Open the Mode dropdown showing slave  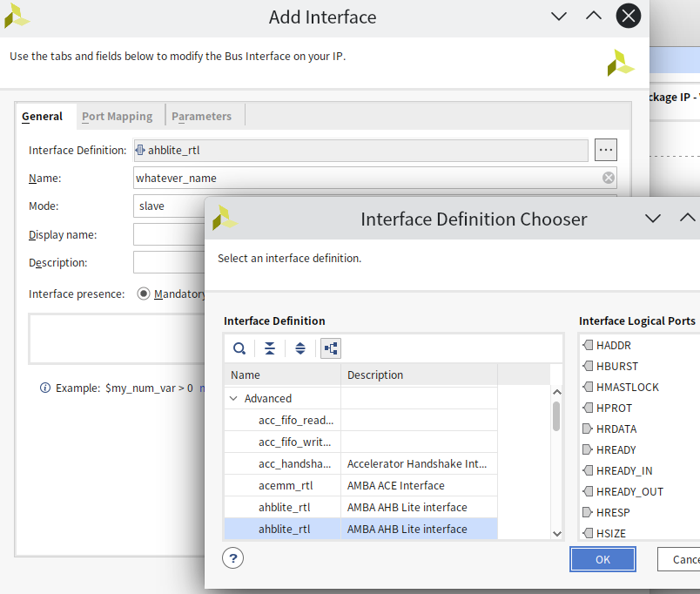(x=170, y=206)
